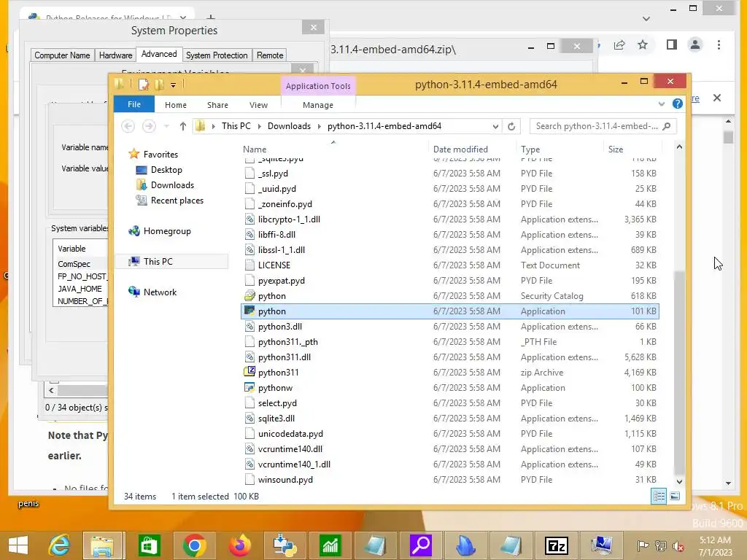Open the Windows Store taskbar icon

(x=149, y=545)
